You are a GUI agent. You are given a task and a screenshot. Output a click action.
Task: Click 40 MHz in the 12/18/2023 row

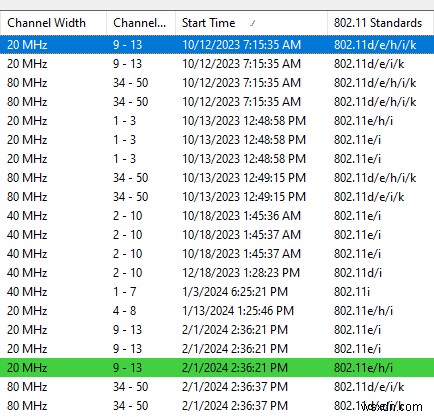(x=27, y=273)
